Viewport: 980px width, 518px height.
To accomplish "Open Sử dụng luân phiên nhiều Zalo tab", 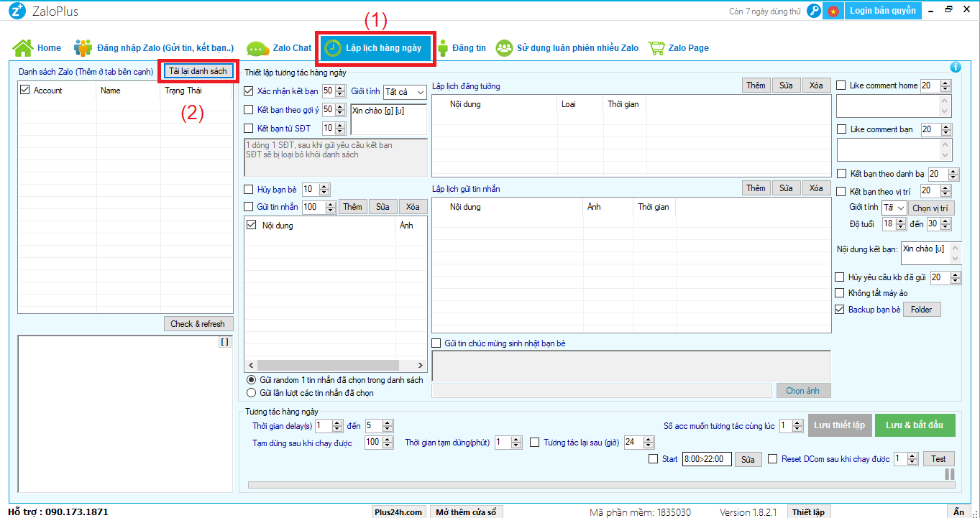I will tap(567, 48).
